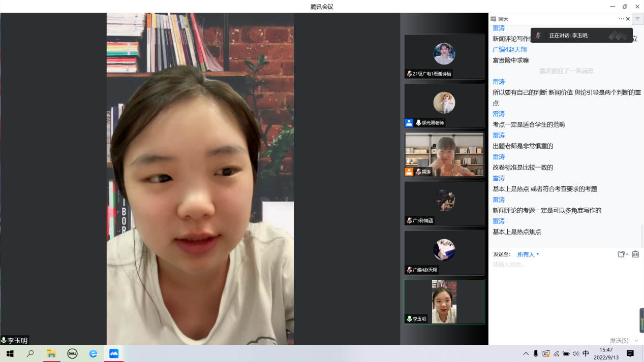Viewport: 644px width, 362px height.
Task: Open the file send folder icon dropdown
Action: pos(623,254)
